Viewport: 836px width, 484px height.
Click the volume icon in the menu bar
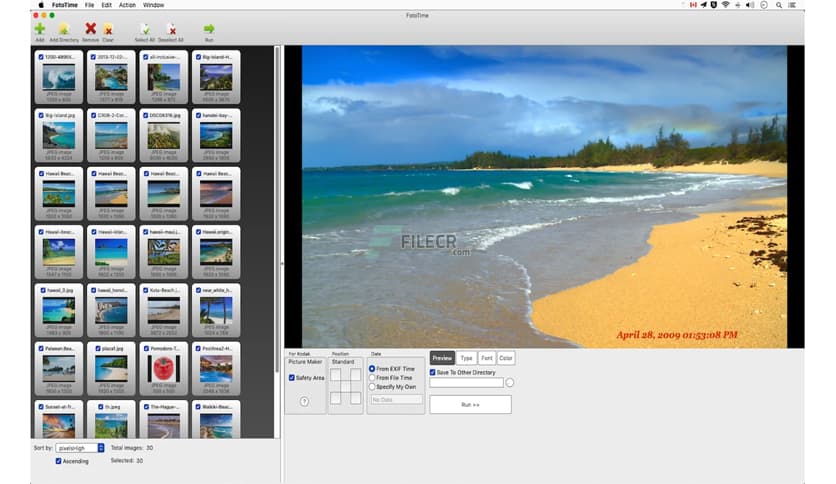click(x=750, y=5)
